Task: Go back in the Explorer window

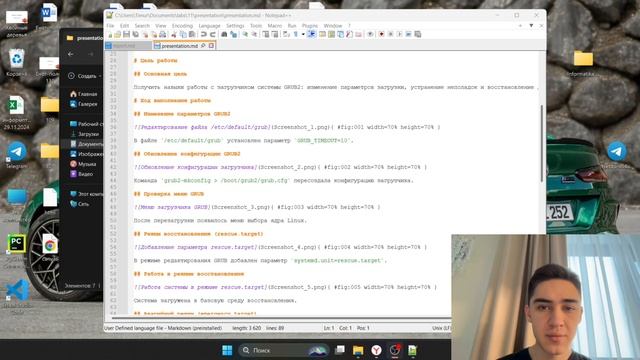Action: point(71,54)
